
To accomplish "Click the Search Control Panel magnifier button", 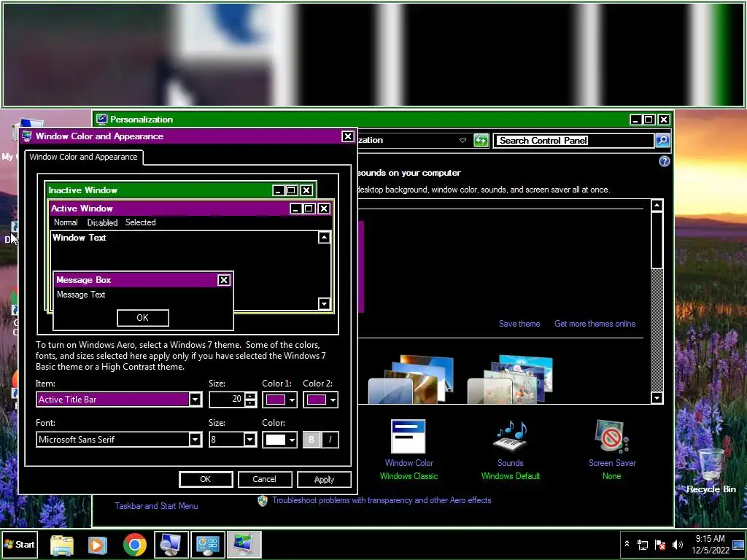I will click(662, 140).
